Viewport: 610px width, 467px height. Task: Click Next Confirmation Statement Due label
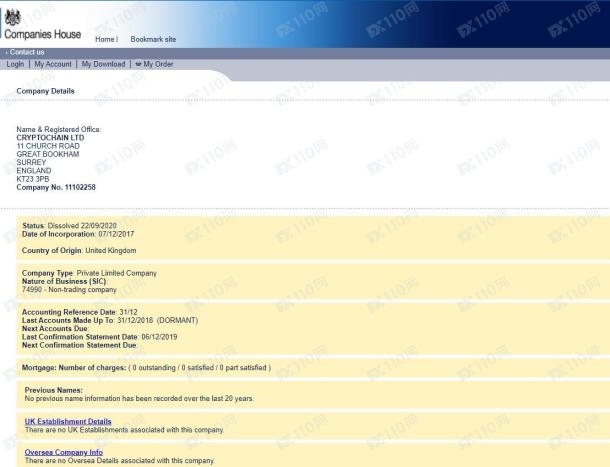tap(79, 345)
